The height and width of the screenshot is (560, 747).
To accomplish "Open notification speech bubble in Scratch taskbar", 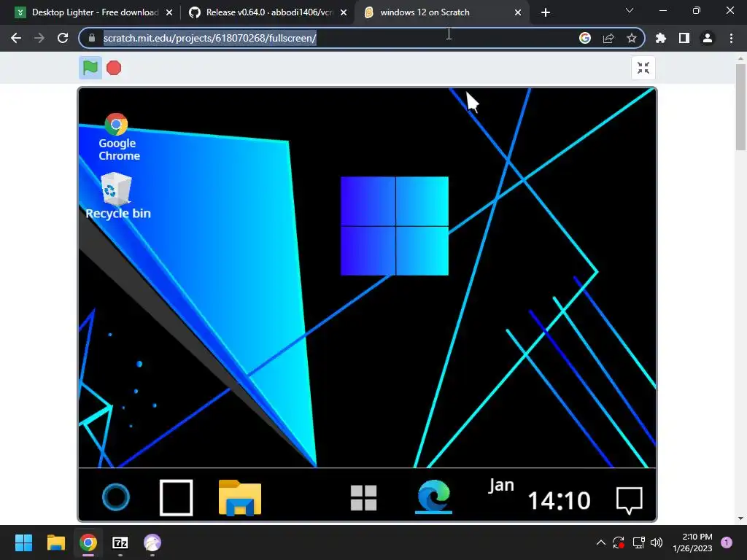I will 630,500.
